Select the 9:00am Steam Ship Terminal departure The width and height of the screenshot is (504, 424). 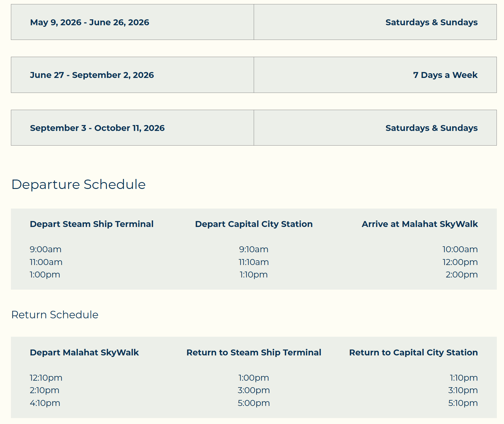point(46,249)
